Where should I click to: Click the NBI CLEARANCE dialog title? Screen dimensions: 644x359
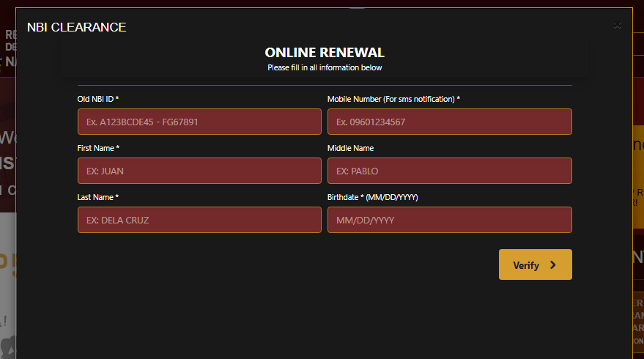pos(76,27)
